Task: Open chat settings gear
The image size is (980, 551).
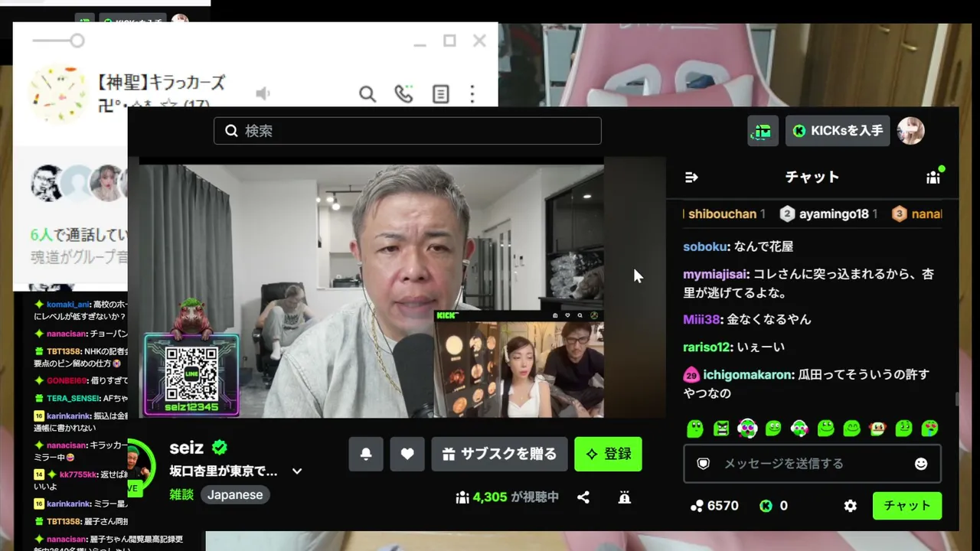Action: [x=850, y=506]
